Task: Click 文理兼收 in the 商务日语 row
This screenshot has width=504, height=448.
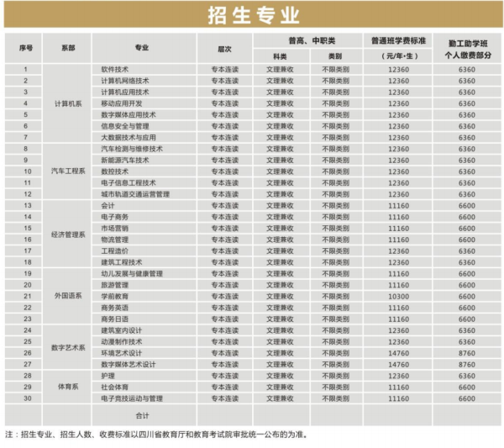Action: point(281,319)
